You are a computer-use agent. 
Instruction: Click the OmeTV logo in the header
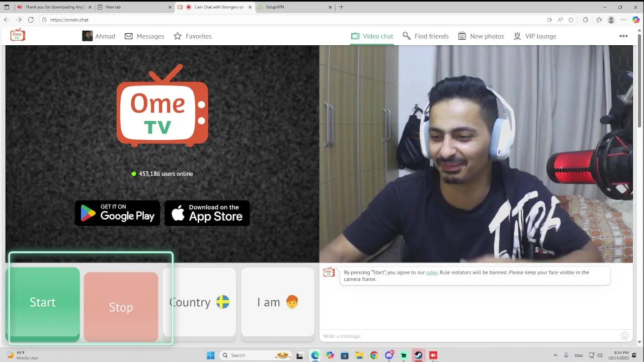pyautogui.click(x=18, y=35)
